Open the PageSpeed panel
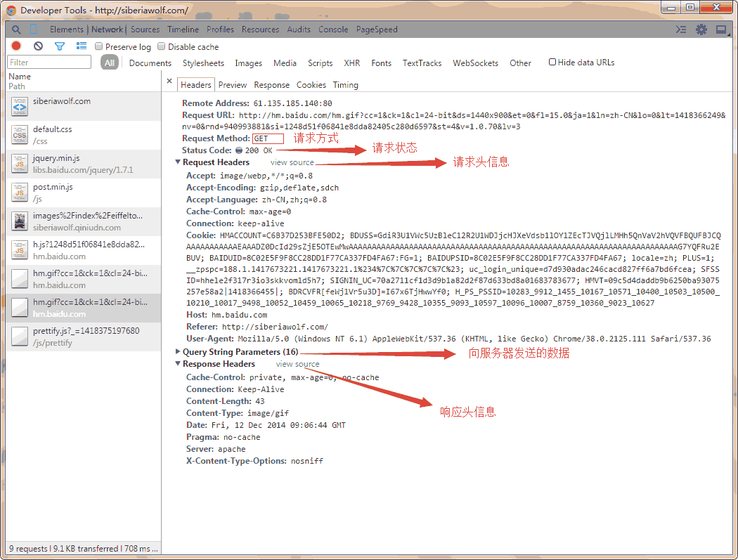738x560 pixels. 377,30
